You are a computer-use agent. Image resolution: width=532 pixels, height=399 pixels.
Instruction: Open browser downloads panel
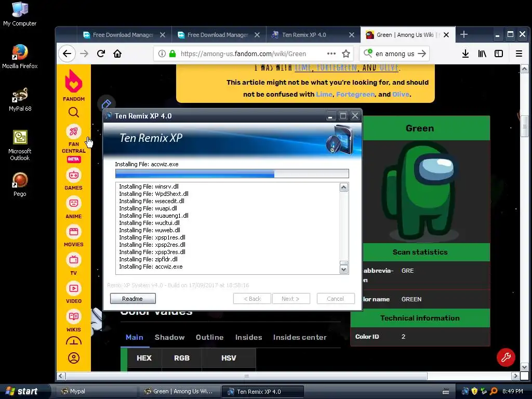465,54
